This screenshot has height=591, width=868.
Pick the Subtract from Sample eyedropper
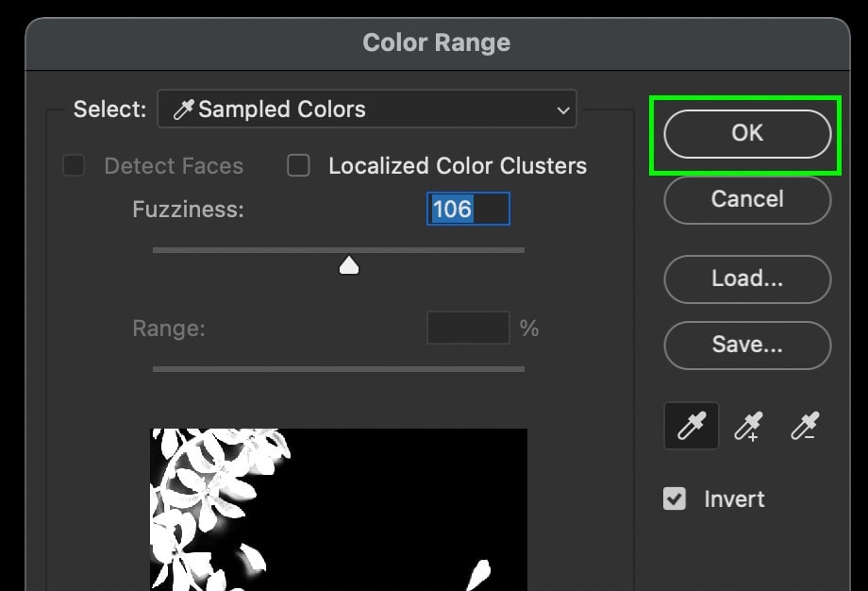[805, 426]
